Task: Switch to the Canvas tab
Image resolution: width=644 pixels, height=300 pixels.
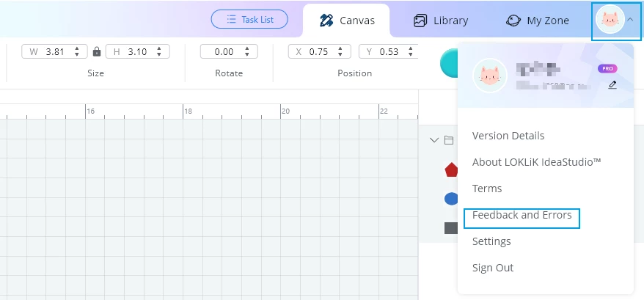Action: 346,21
